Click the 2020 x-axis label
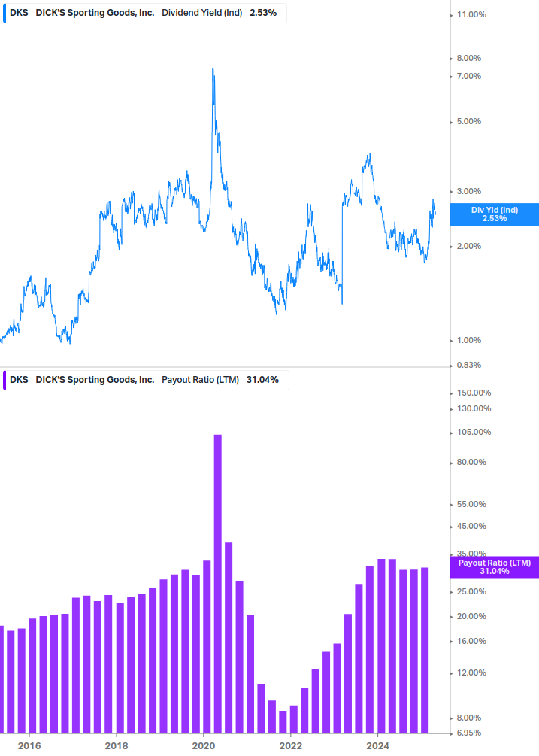This screenshot has height=756, width=539. click(x=203, y=746)
